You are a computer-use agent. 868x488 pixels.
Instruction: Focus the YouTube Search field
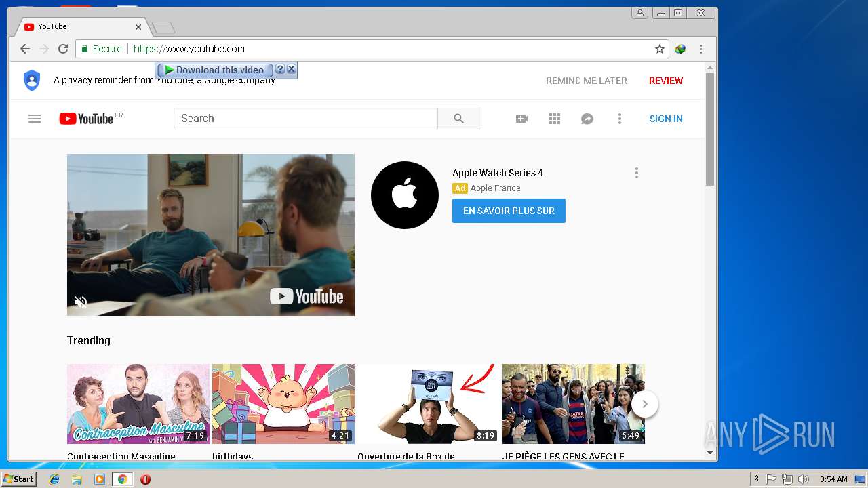click(x=306, y=119)
